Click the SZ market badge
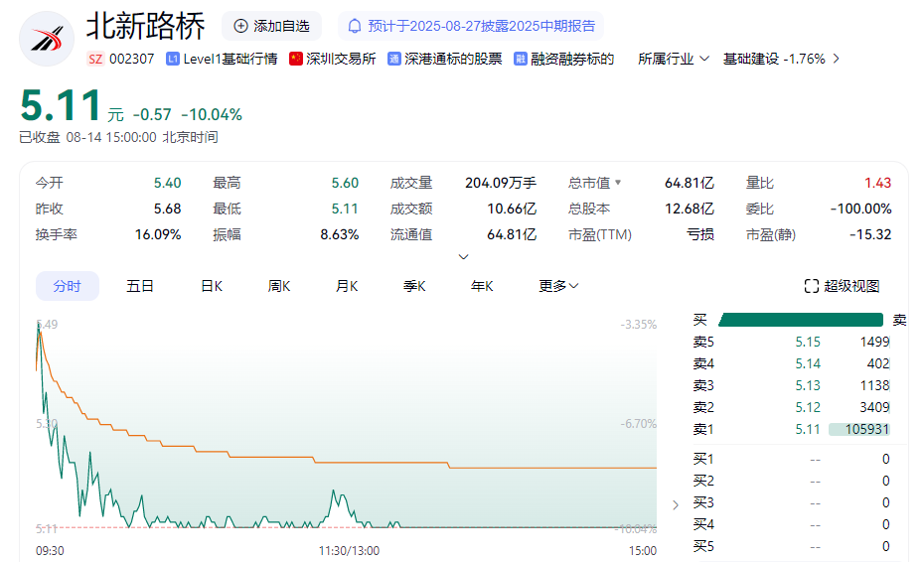The width and height of the screenshot is (924, 562). click(x=95, y=59)
